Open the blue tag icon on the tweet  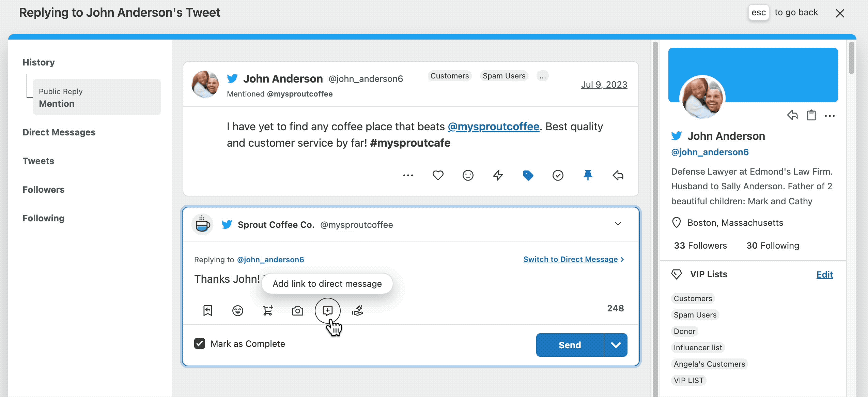click(x=528, y=175)
